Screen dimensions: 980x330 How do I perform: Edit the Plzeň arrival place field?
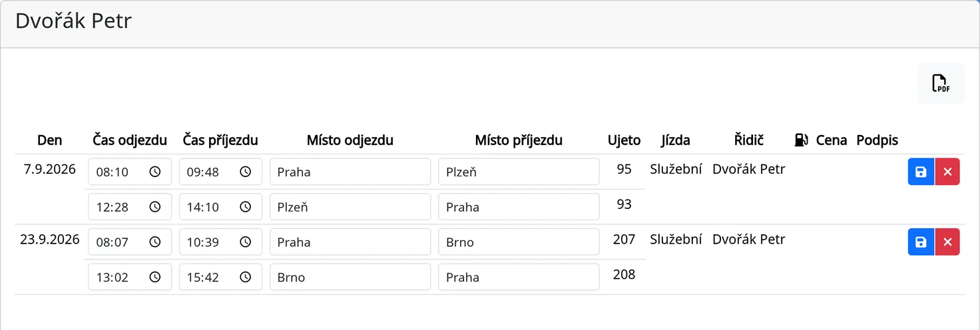[519, 172]
